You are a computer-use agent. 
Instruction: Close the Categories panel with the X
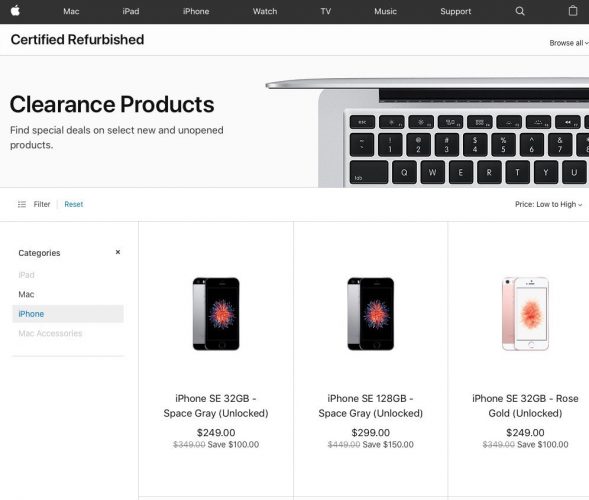point(118,252)
